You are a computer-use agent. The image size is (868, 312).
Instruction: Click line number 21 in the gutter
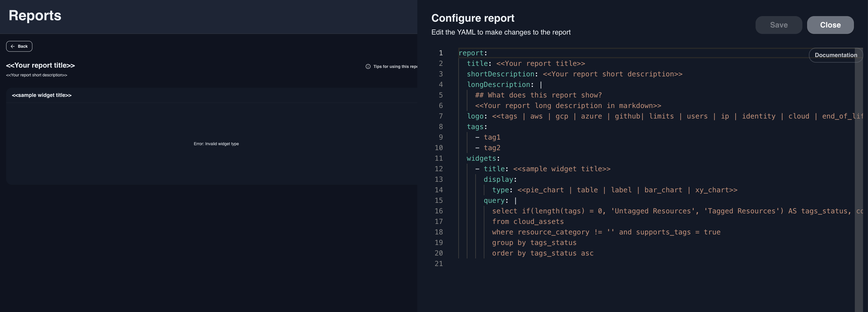coord(438,264)
